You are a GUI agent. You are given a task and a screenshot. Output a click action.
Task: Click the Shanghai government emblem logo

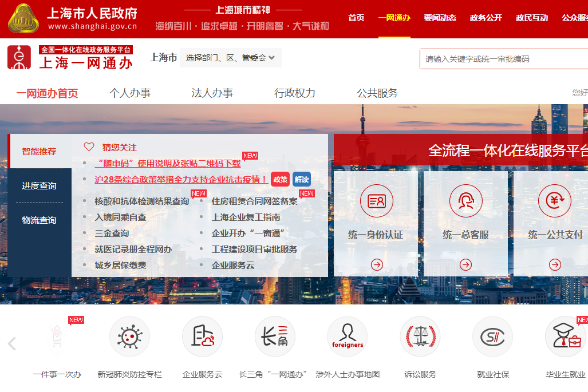pyautogui.click(x=23, y=18)
